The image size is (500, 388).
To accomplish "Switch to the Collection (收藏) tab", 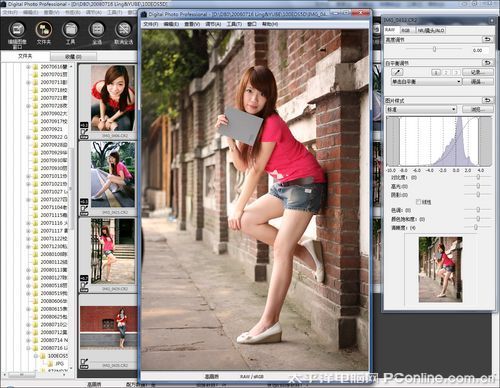I will [x=73, y=56].
